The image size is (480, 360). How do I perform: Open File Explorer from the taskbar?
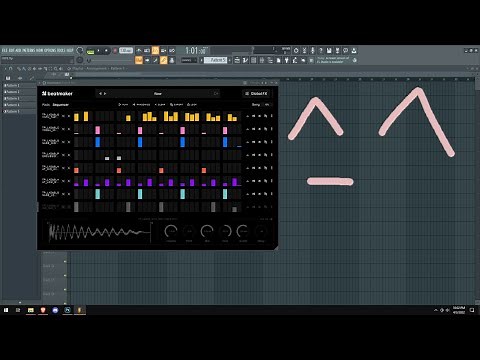31,310
